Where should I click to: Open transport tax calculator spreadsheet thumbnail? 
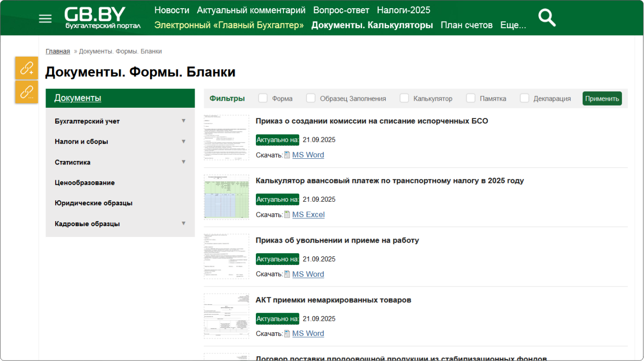tap(226, 197)
